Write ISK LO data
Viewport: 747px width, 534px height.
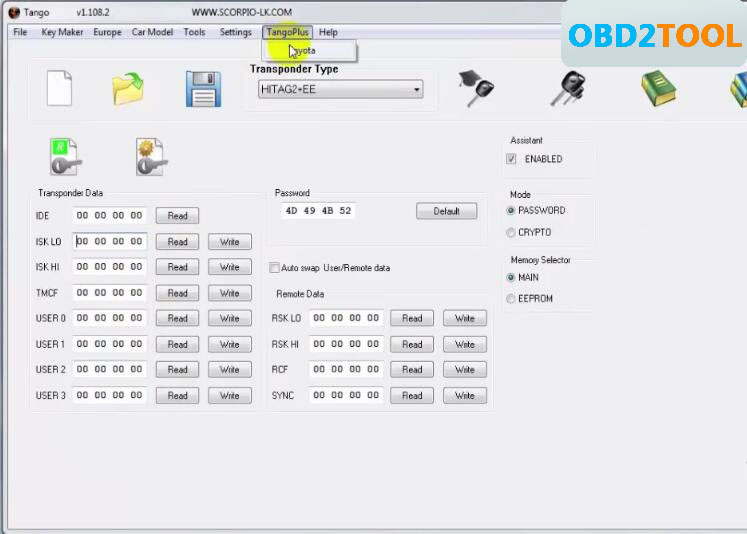click(230, 242)
